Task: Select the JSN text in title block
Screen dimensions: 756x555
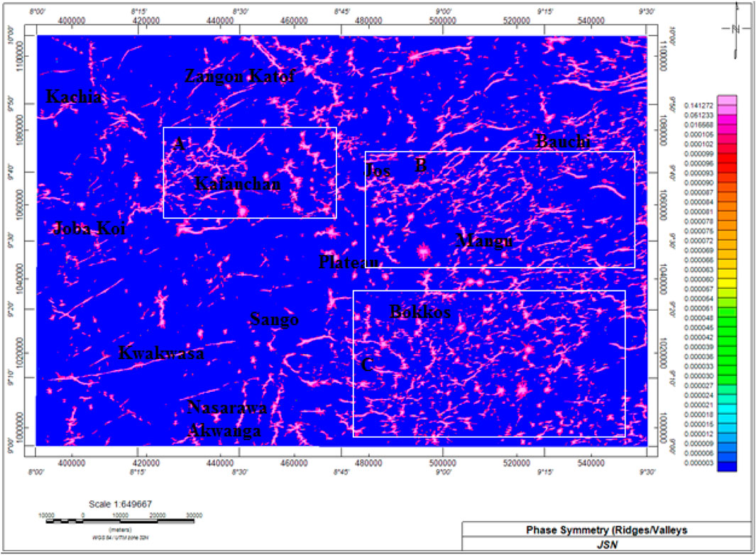Action: (x=607, y=544)
